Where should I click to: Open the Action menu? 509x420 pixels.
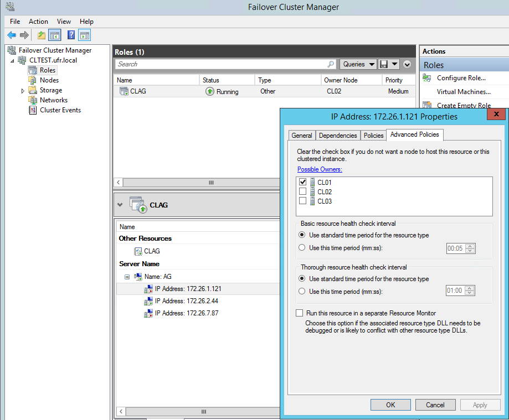click(x=38, y=21)
